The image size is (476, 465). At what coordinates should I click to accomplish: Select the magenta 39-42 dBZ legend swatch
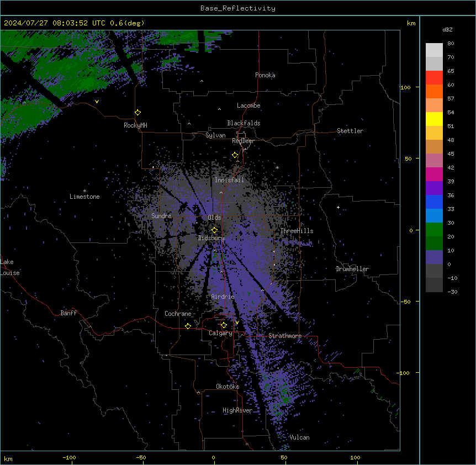pos(434,174)
